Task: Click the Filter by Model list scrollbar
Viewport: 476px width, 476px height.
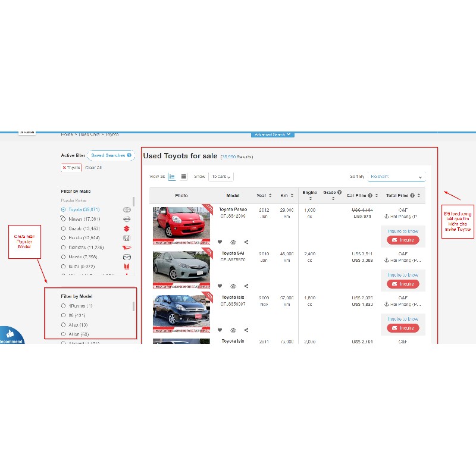Action: [x=133, y=306]
